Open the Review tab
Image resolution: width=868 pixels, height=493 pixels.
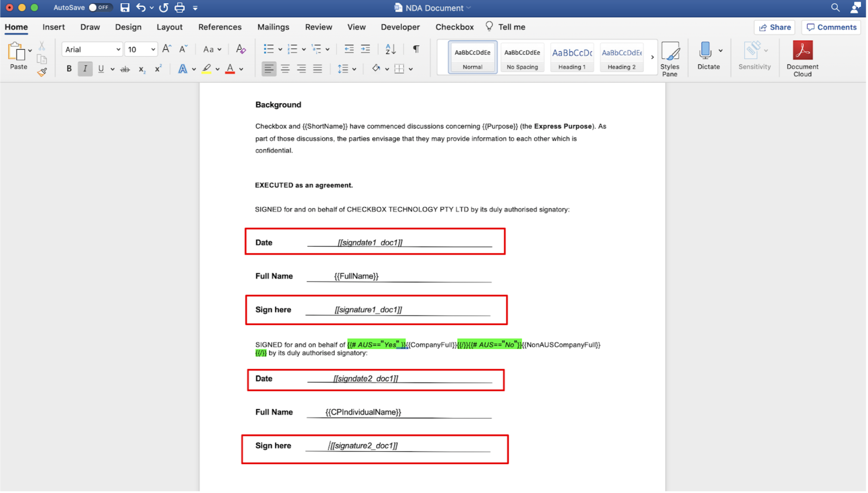(319, 27)
